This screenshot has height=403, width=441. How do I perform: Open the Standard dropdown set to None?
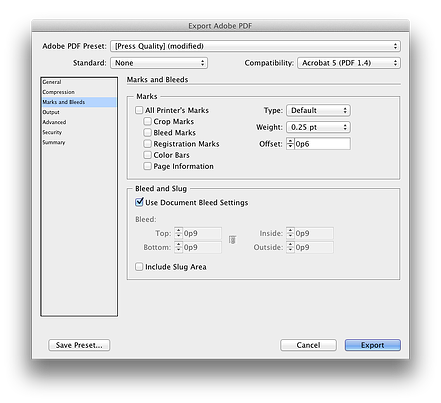click(x=159, y=63)
